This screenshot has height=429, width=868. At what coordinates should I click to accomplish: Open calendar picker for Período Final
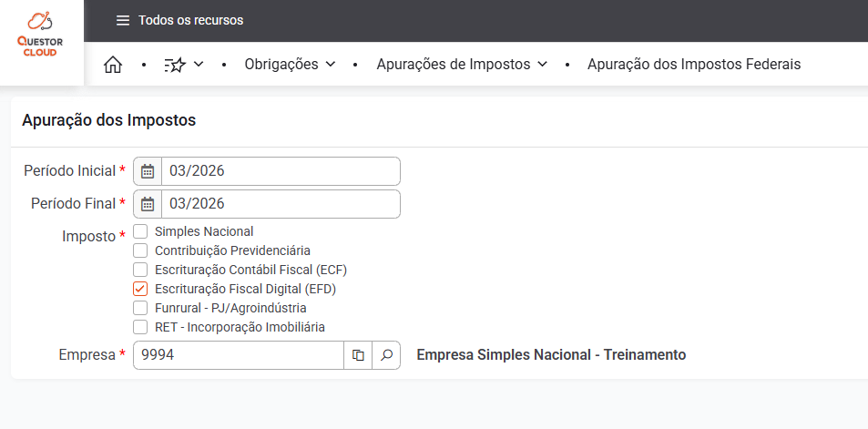click(148, 204)
